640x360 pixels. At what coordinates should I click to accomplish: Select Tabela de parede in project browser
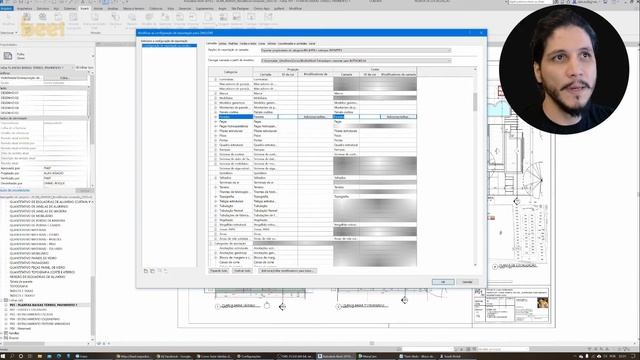click(21, 282)
